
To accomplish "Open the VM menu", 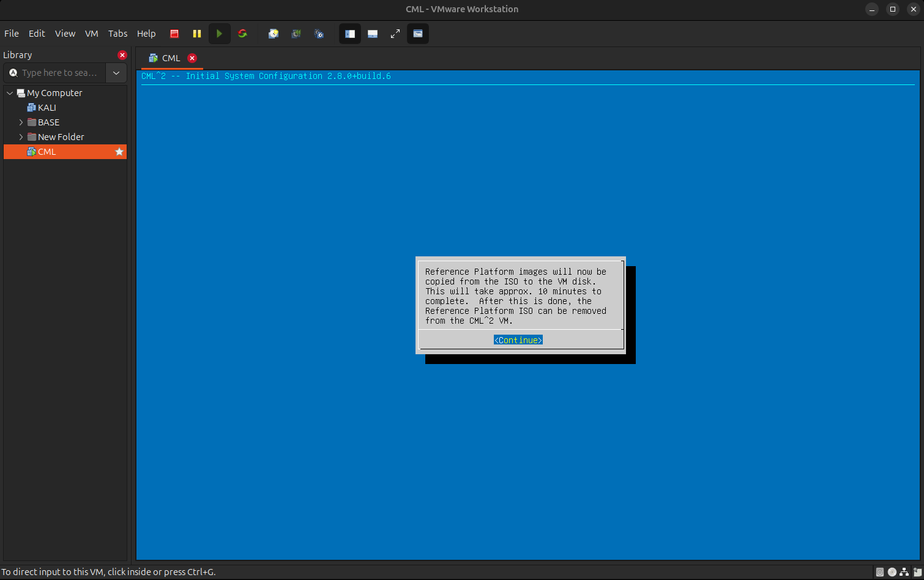I will coord(92,34).
